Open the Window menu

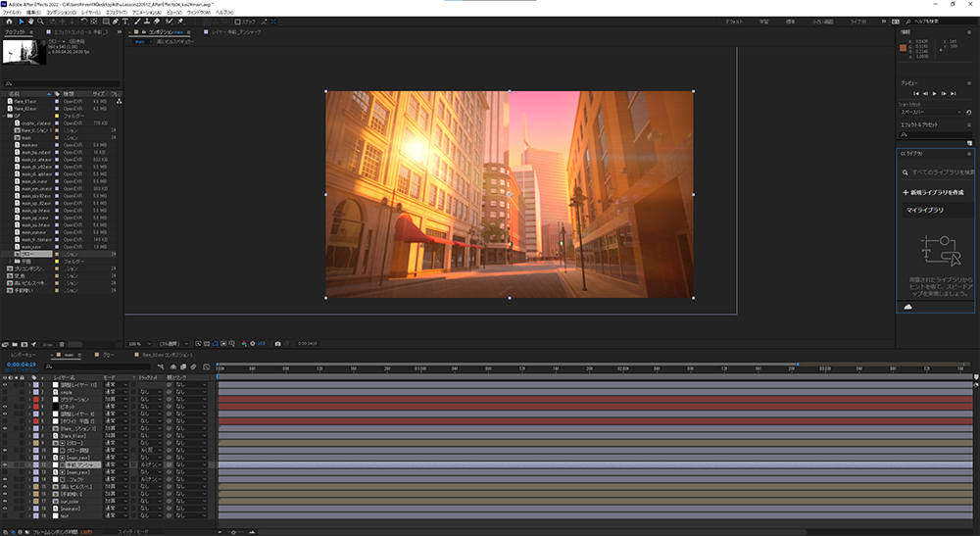(199, 13)
